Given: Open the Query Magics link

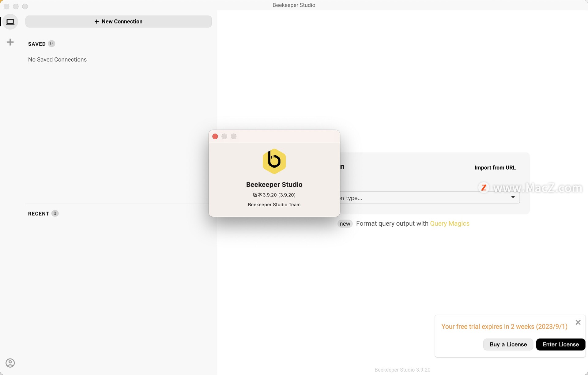Looking at the screenshot, I should coord(450,223).
